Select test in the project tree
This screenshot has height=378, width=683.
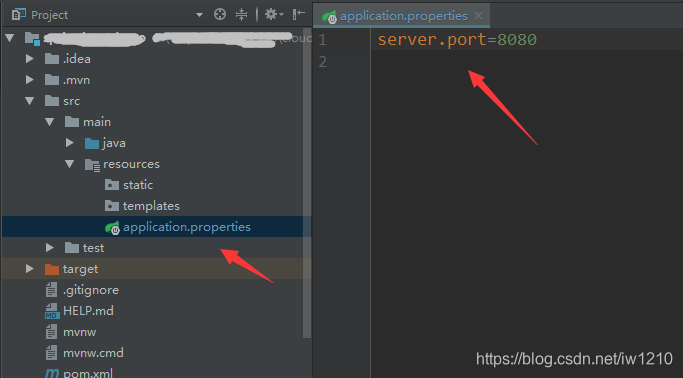point(93,248)
